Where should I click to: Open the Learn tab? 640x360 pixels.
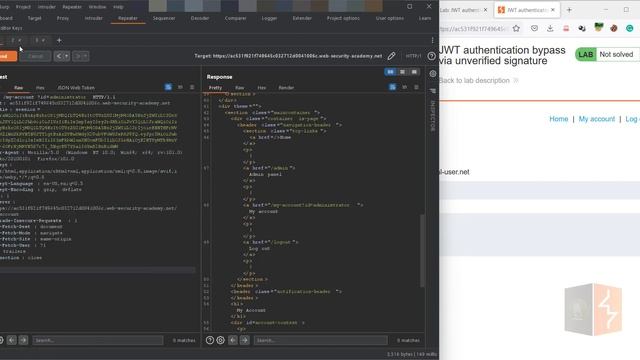[x=424, y=18]
